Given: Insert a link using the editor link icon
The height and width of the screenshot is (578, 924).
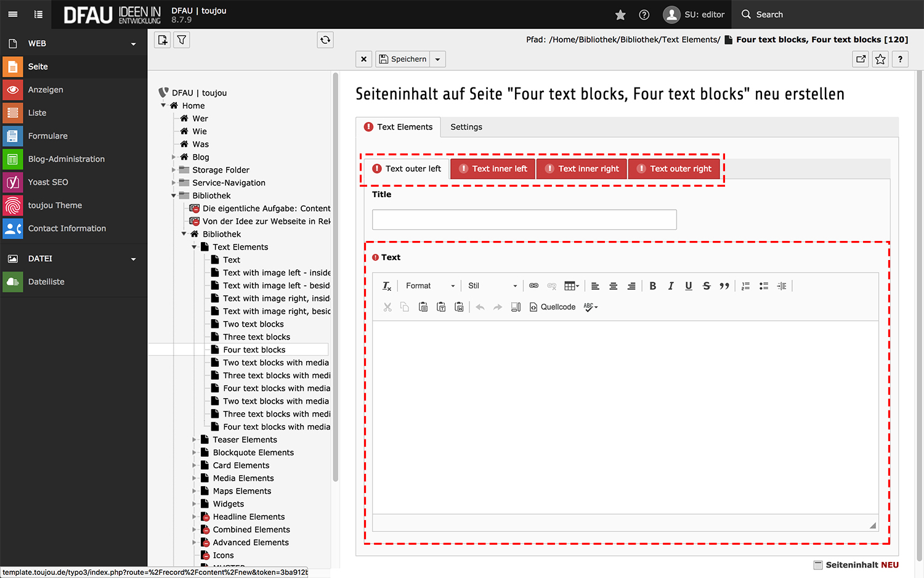Looking at the screenshot, I should coord(533,286).
